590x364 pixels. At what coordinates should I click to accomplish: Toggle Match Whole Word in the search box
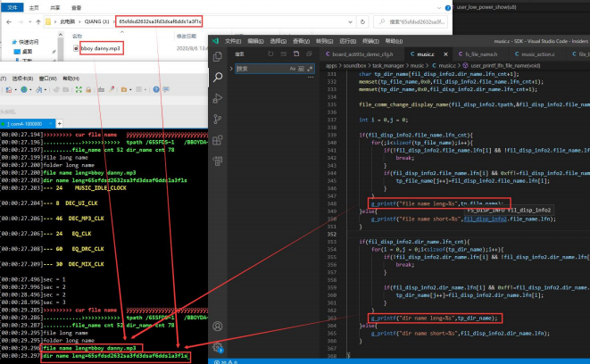[301, 69]
